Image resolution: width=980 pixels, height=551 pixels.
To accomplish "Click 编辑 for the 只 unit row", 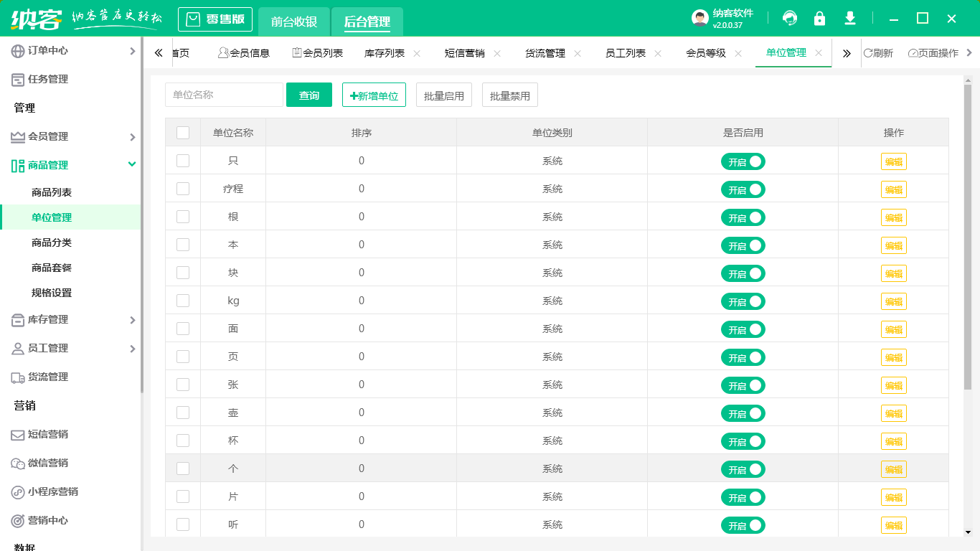I will pyautogui.click(x=893, y=161).
